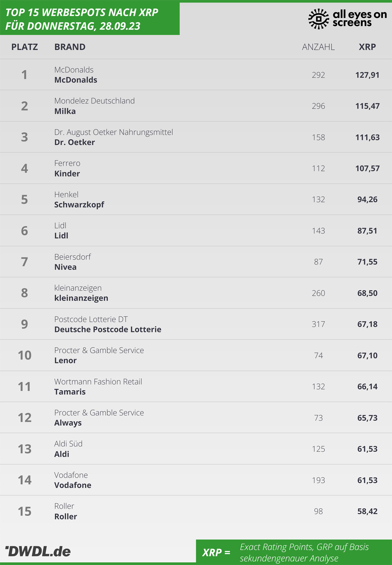Click the Kinder brand under Ferrero

(x=67, y=174)
